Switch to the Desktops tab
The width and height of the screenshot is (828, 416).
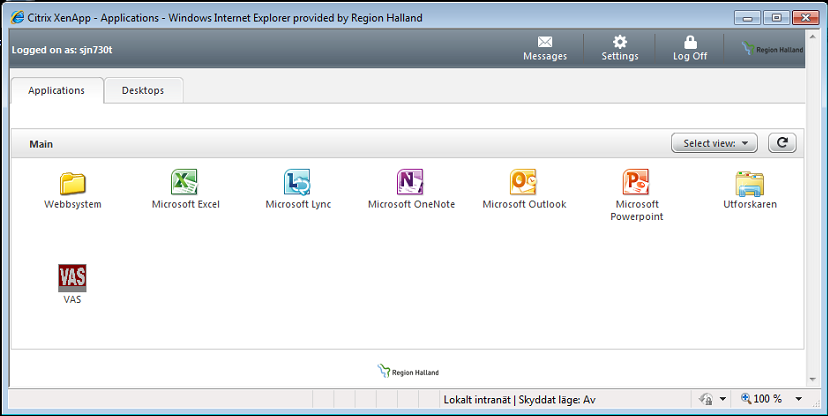point(143,90)
